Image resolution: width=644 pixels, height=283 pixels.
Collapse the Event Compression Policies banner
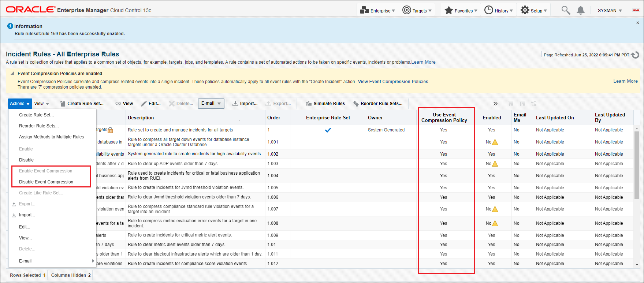click(12, 73)
